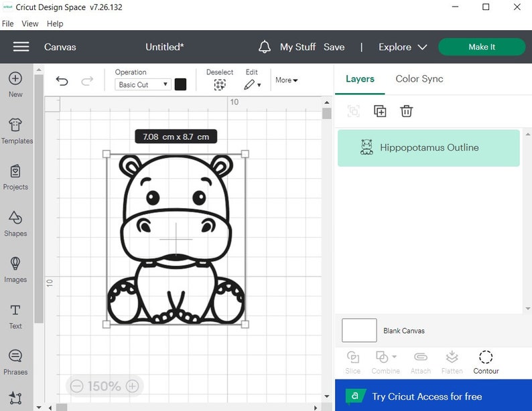Image resolution: width=532 pixels, height=411 pixels.
Task: Select the Text tool
Action: point(15,310)
